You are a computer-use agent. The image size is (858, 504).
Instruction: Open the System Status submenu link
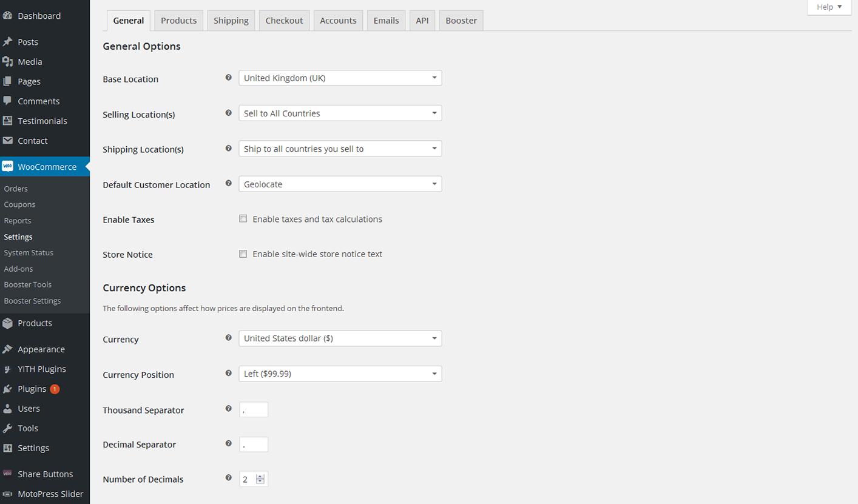pyautogui.click(x=29, y=253)
